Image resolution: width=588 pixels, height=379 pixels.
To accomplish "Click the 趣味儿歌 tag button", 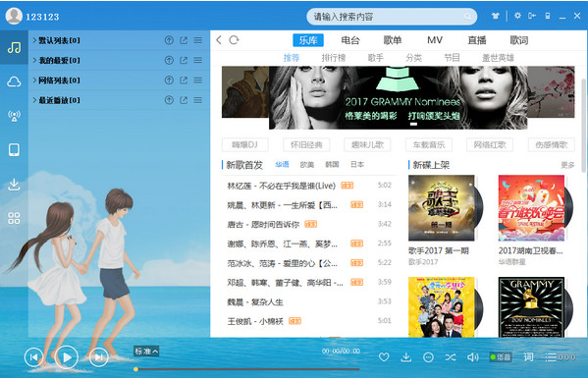I will coord(368,144).
